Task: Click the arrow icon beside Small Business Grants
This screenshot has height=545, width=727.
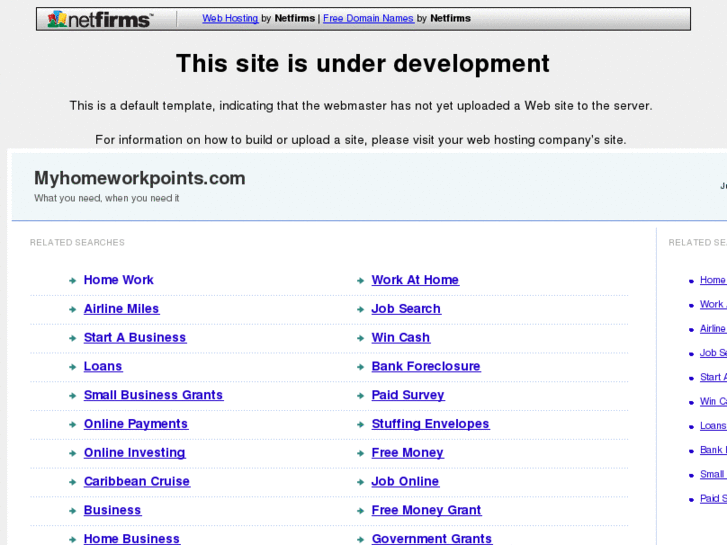Action: point(72,396)
